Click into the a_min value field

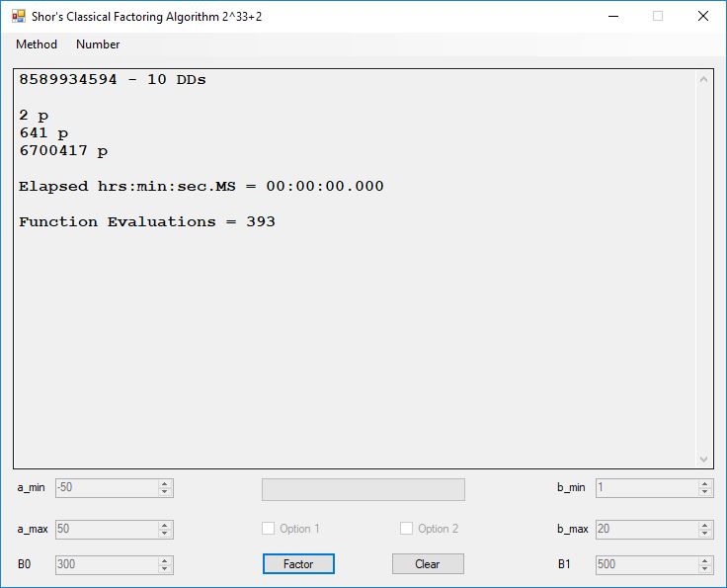[x=106, y=488]
